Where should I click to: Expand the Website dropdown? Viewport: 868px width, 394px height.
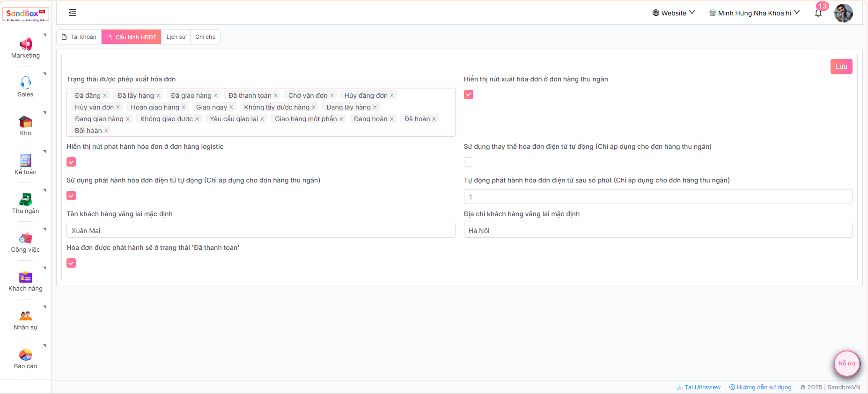point(673,13)
